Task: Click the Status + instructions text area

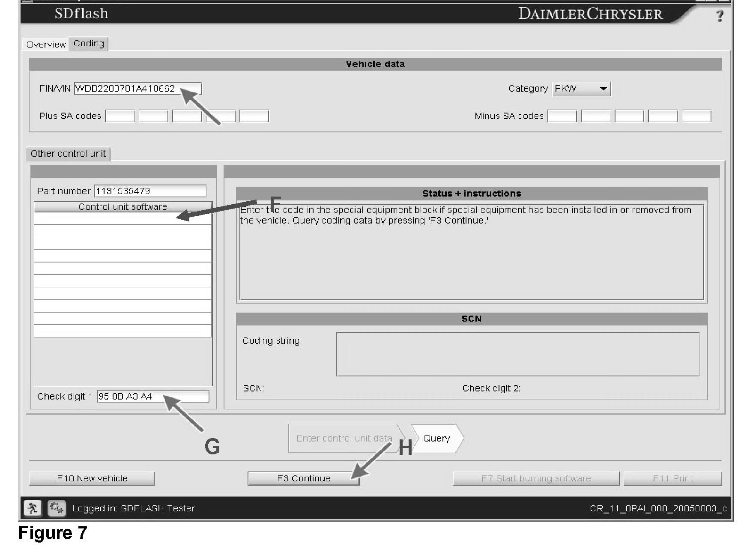Action: (471, 252)
